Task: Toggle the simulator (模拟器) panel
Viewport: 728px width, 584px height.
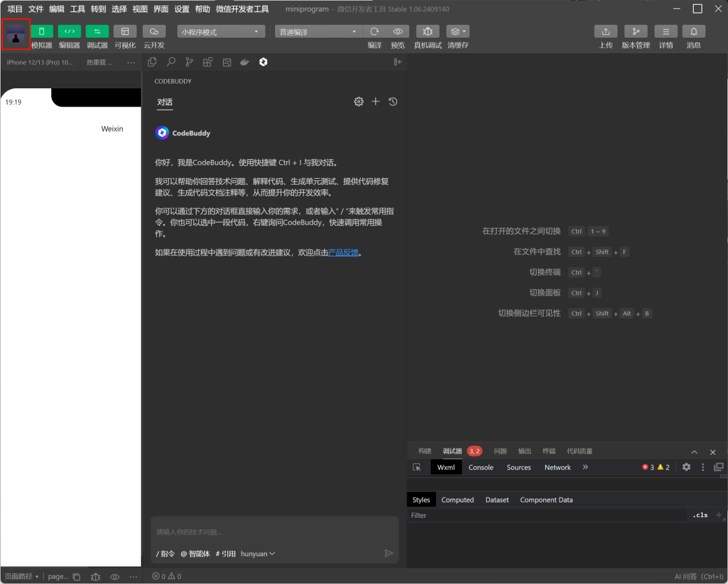Action: click(x=41, y=31)
